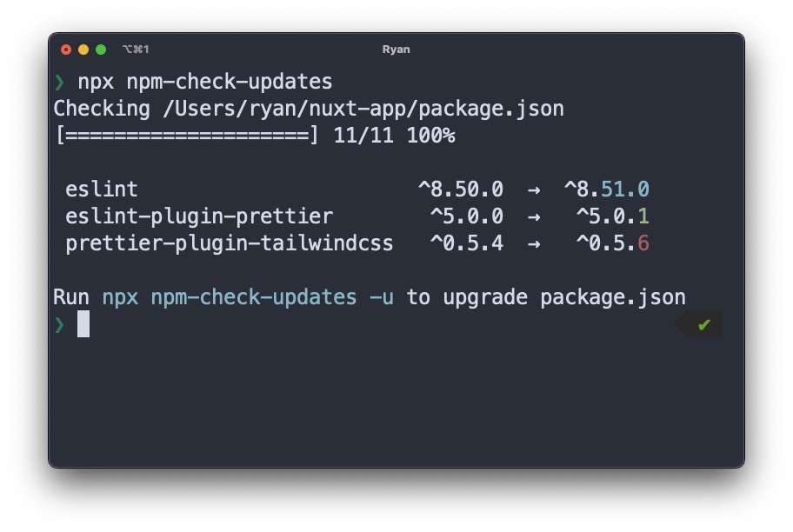The image size is (793, 532).
Task: Click the eslint-plugin-prettier package name
Action: coord(199,216)
